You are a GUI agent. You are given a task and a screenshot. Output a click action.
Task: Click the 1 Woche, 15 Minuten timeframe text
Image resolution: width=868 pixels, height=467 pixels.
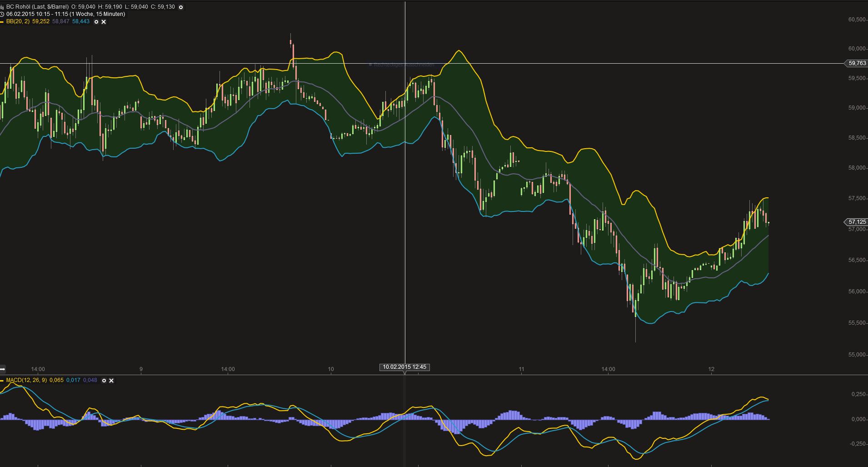click(x=98, y=14)
